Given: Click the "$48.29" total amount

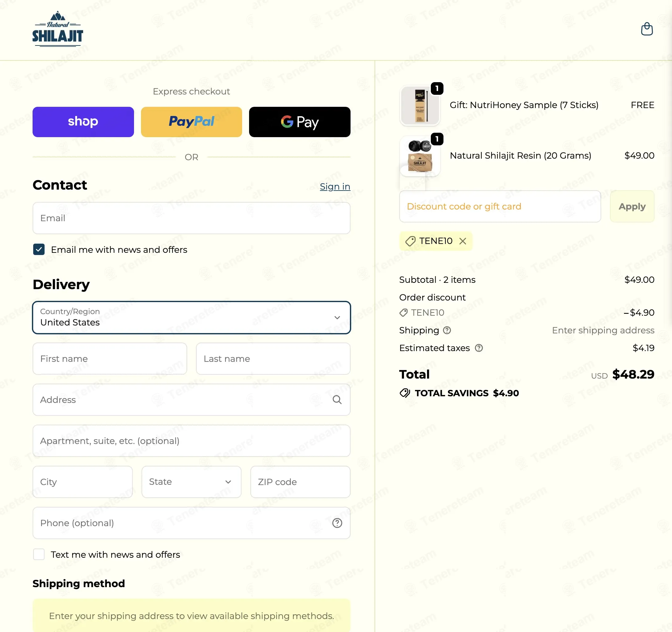Looking at the screenshot, I should pos(633,374).
